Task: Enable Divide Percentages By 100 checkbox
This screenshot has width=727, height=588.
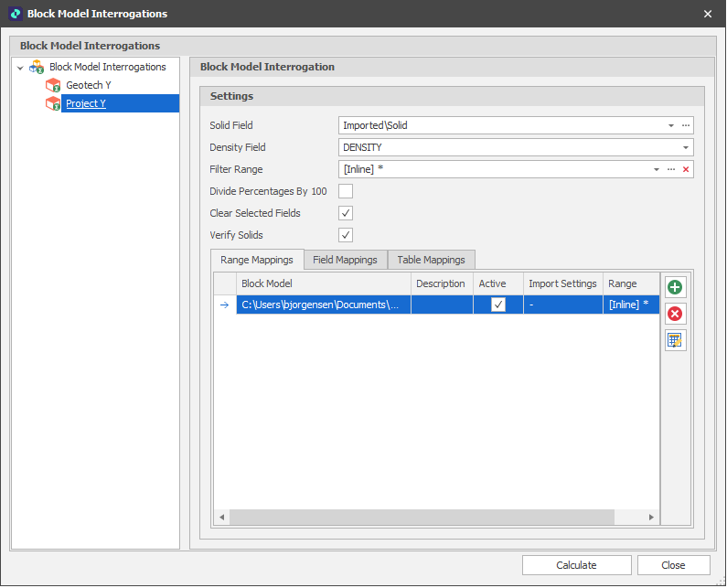Action: coord(346,191)
